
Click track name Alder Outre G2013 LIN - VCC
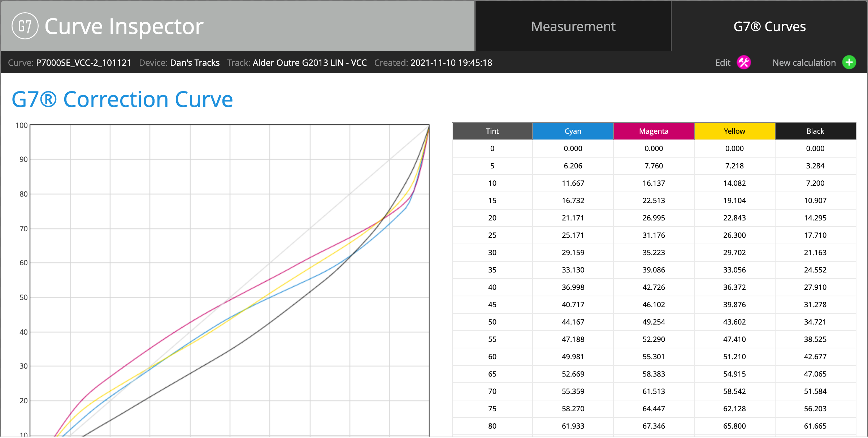click(310, 63)
